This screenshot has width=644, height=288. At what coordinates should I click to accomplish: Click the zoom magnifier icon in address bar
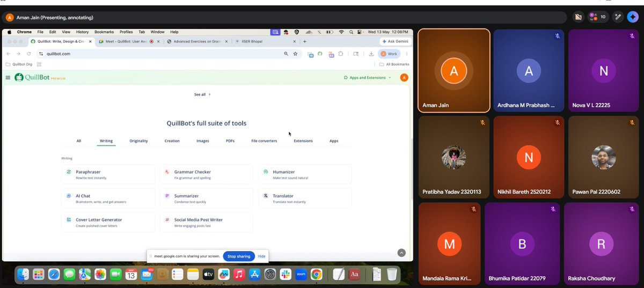(x=286, y=54)
